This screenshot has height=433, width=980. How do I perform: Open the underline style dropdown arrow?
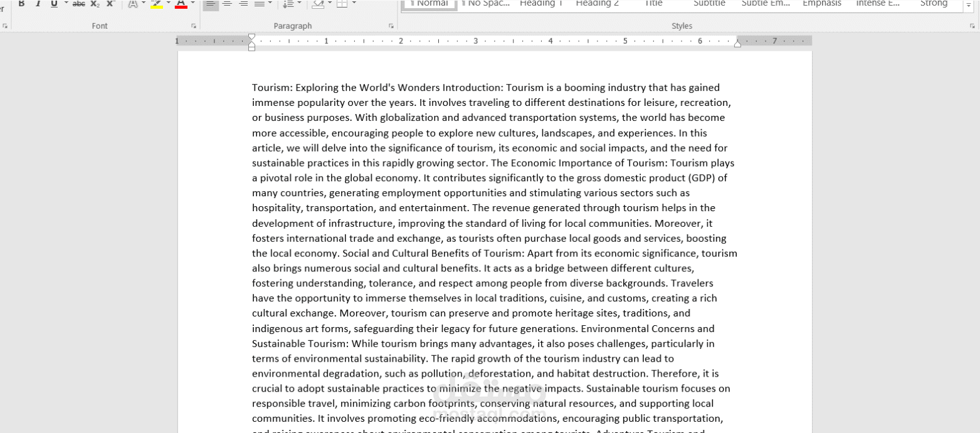tap(66, 4)
